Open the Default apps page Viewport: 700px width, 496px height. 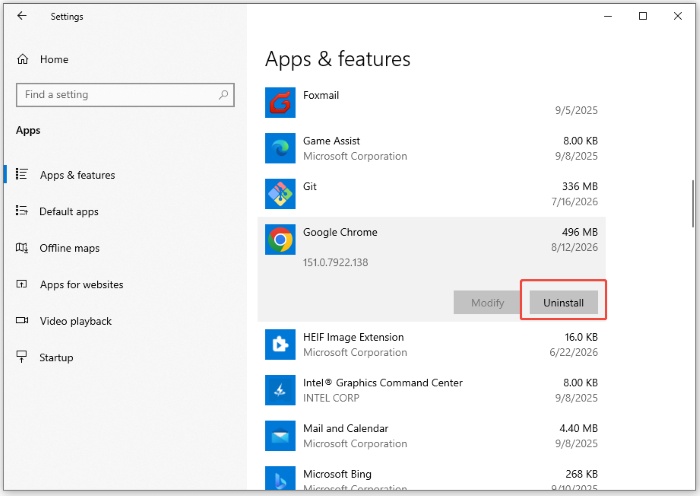[69, 212]
